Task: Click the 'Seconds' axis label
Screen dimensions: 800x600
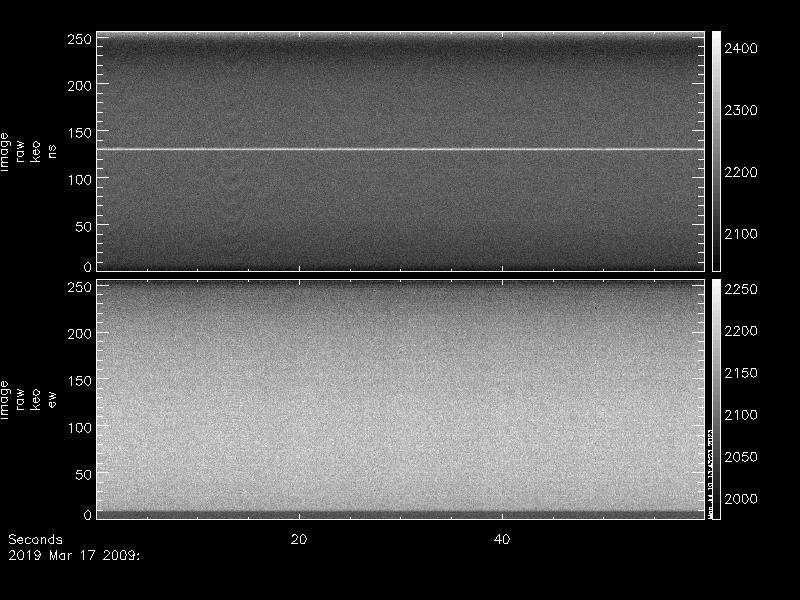Action: (35, 539)
